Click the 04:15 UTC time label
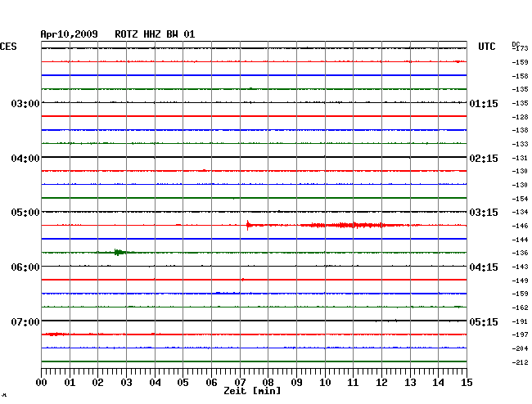Screen dimensions: 532x404 pyautogui.click(x=484, y=267)
